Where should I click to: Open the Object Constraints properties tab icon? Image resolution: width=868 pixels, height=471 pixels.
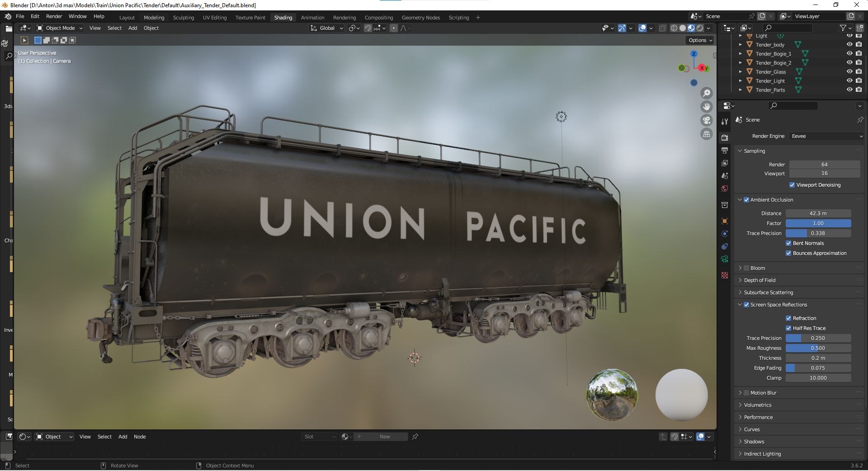click(x=725, y=246)
